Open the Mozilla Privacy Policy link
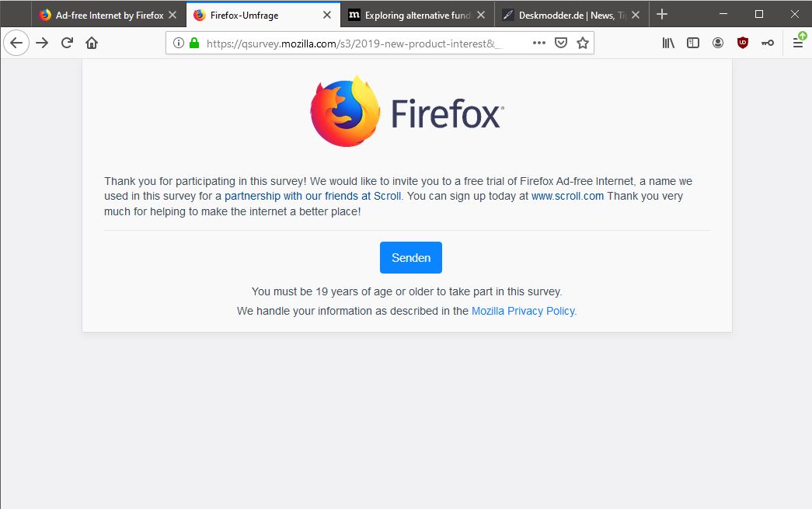Viewport: 812px width, 509px height. pos(523,311)
